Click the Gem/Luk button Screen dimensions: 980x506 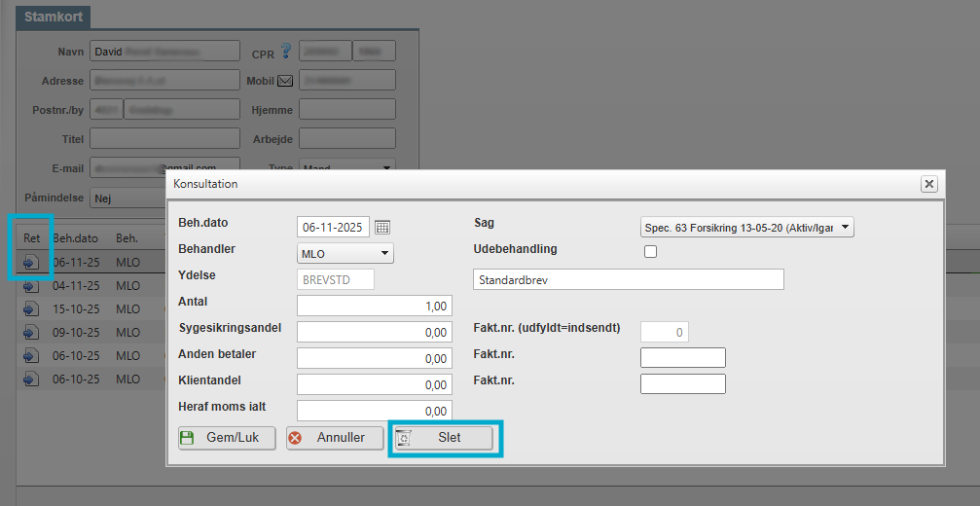click(227, 438)
